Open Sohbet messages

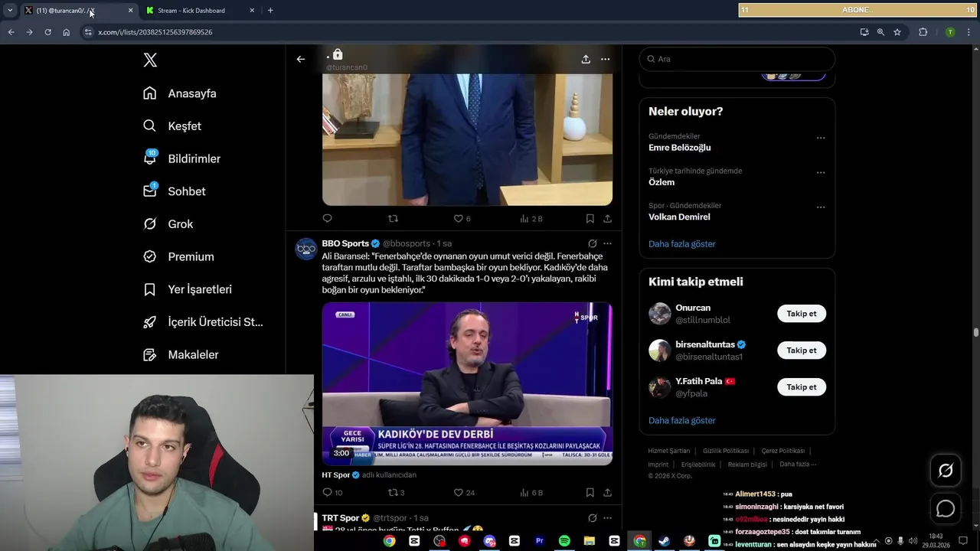(174, 191)
